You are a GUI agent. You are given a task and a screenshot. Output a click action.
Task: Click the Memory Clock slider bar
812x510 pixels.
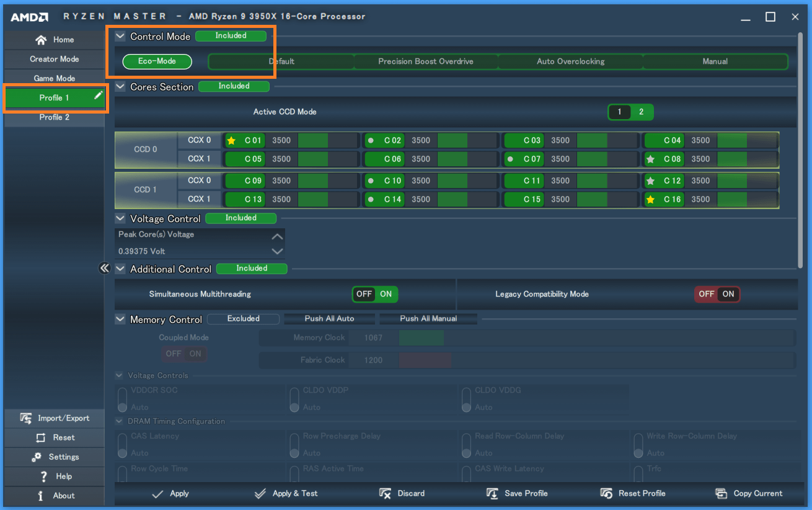(x=596, y=338)
